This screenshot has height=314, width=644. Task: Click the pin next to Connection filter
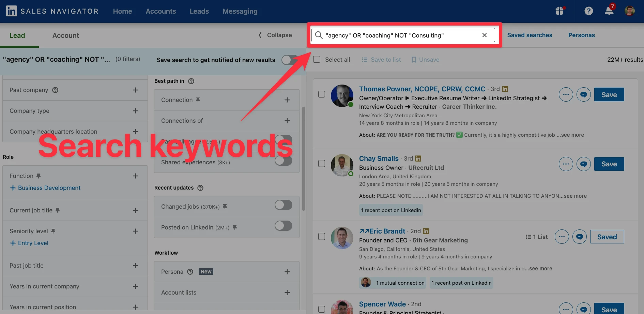tap(198, 100)
